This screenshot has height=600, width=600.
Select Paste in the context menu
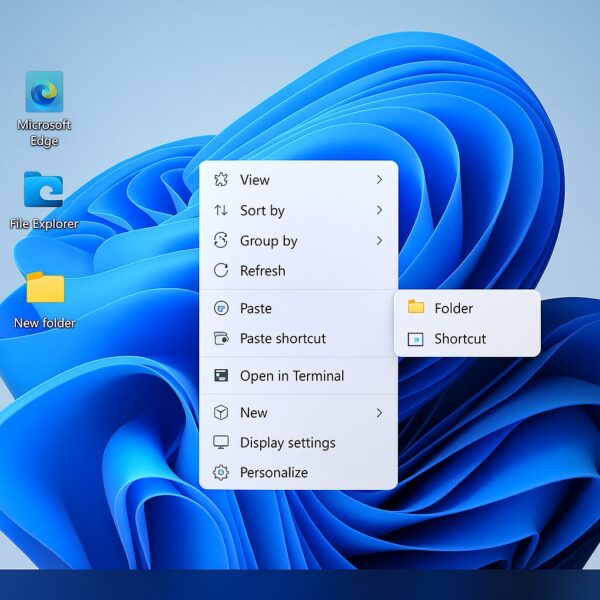pyautogui.click(x=298, y=308)
